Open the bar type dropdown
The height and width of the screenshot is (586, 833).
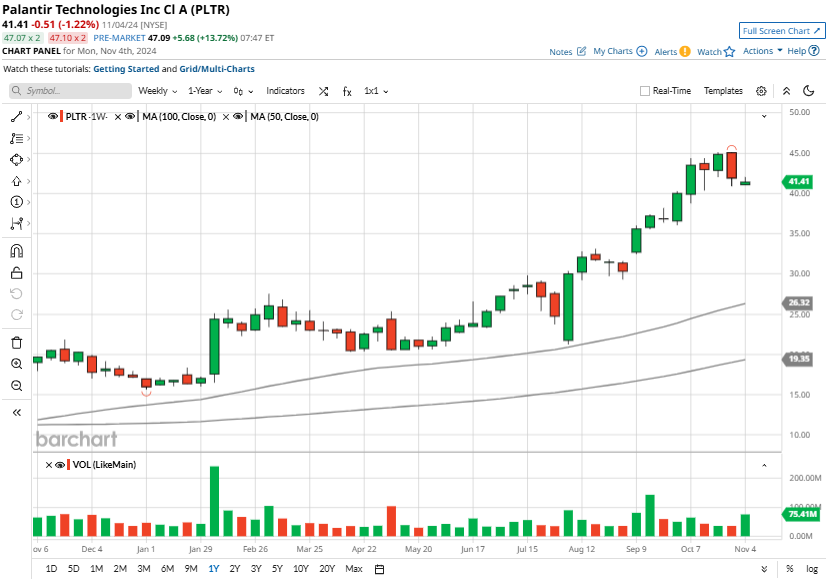click(x=243, y=91)
